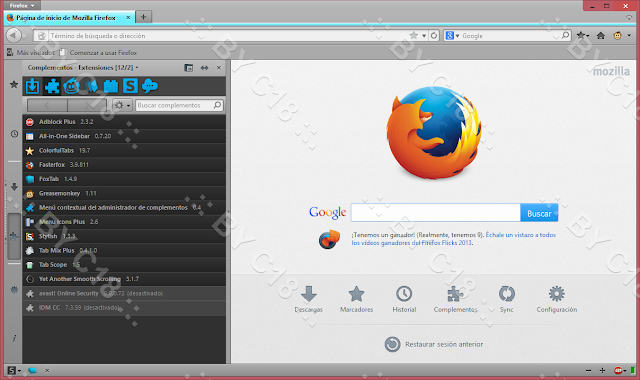Click the sidebar history clock icon

[x=14, y=134]
